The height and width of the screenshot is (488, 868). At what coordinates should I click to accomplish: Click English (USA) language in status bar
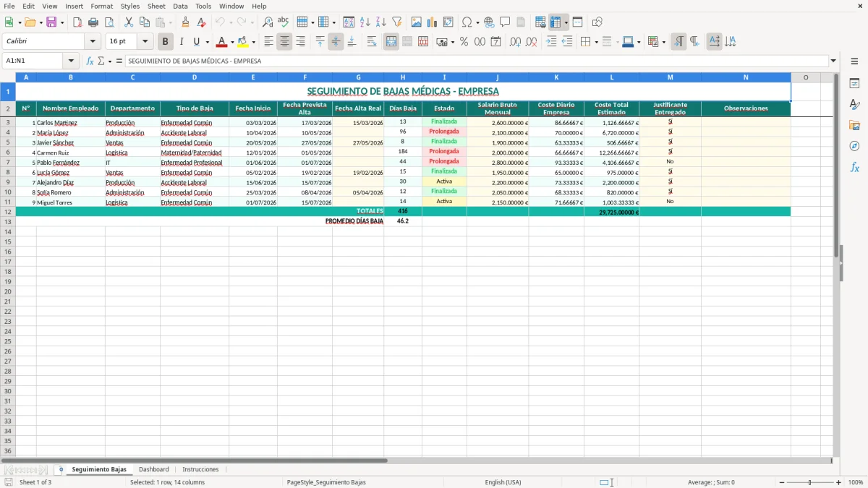(x=503, y=482)
